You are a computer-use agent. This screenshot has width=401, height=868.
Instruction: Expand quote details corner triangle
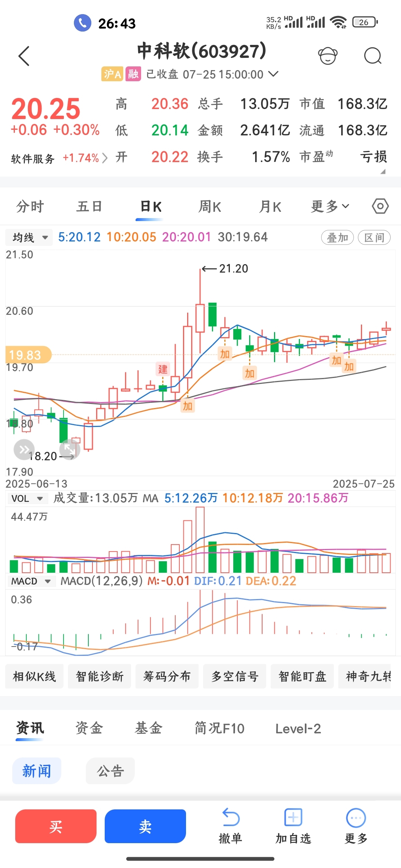tap(383, 171)
